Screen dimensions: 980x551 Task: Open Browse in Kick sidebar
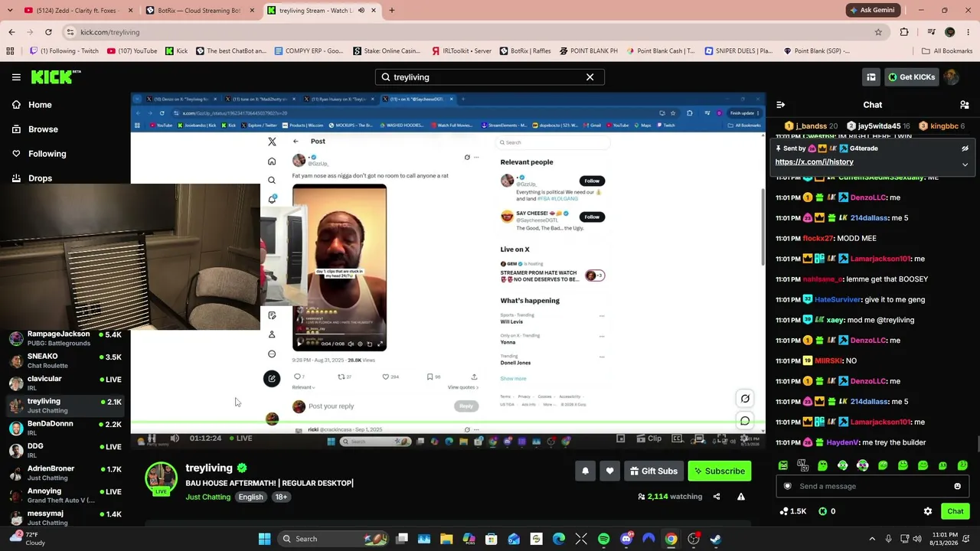pos(34,129)
